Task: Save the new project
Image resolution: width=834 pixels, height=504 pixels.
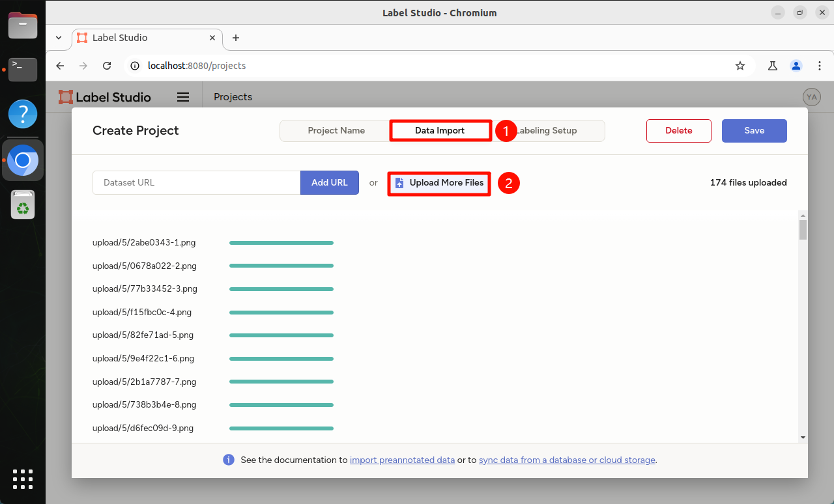Action: pos(755,130)
